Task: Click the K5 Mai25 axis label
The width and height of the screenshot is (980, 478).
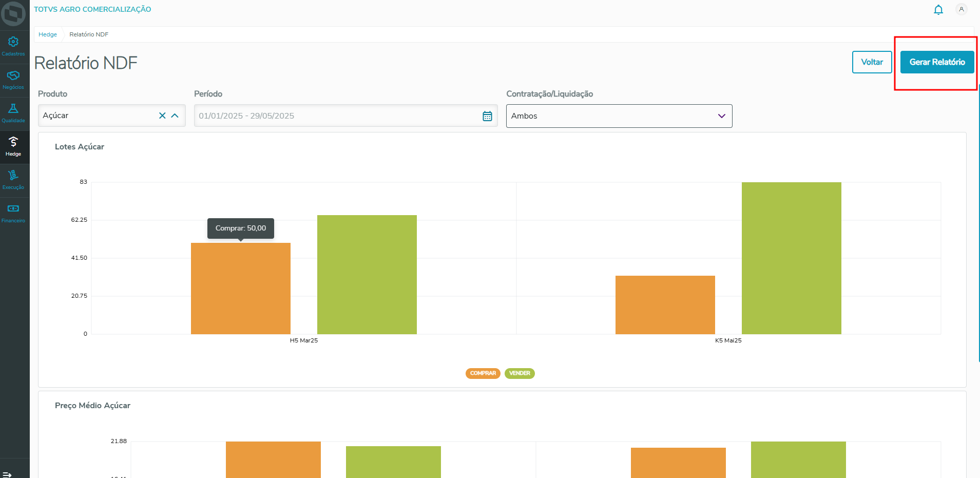Action: [x=728, y=340]
